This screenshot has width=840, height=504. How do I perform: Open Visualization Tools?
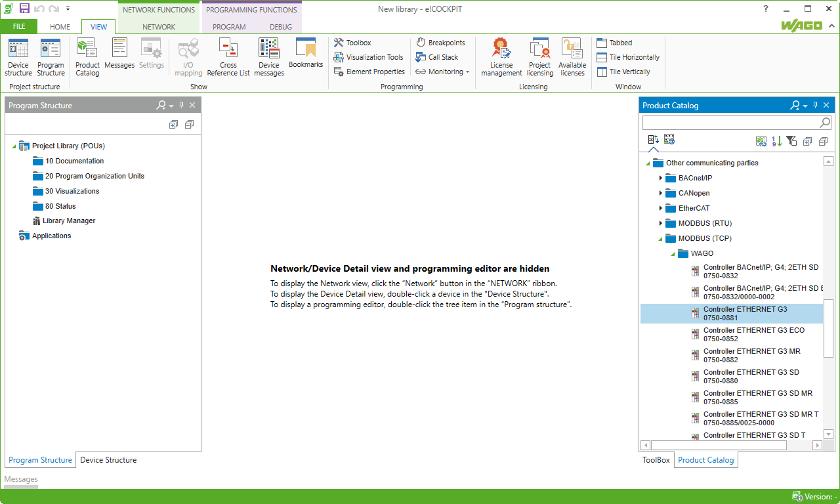point(368,57)
